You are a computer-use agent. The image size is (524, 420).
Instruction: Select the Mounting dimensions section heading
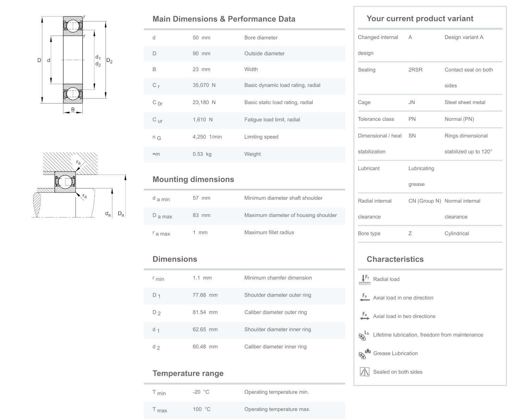pyautogui.click(x=193, y=180)
